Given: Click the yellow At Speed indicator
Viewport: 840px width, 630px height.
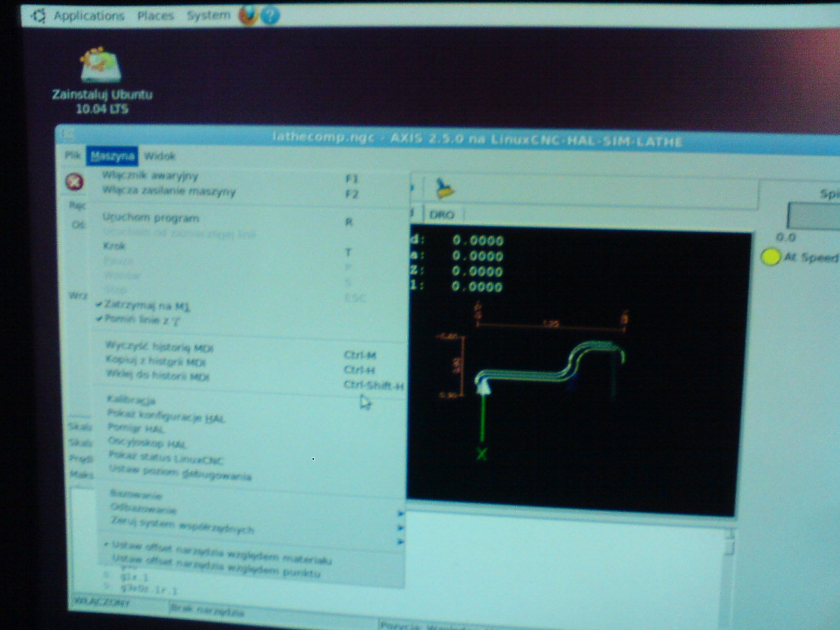Looking at the screenshot, I should tap(770, 257).
